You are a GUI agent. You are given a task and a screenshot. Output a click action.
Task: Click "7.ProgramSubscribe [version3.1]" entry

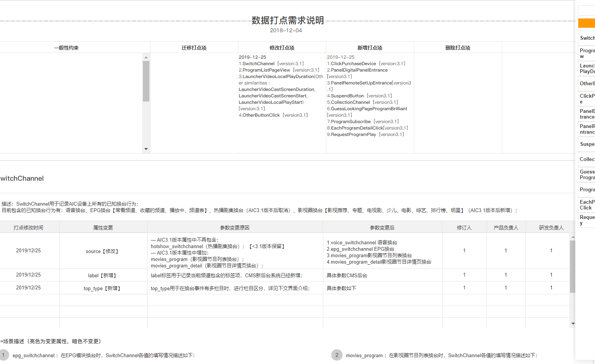(x=363, y=122)
